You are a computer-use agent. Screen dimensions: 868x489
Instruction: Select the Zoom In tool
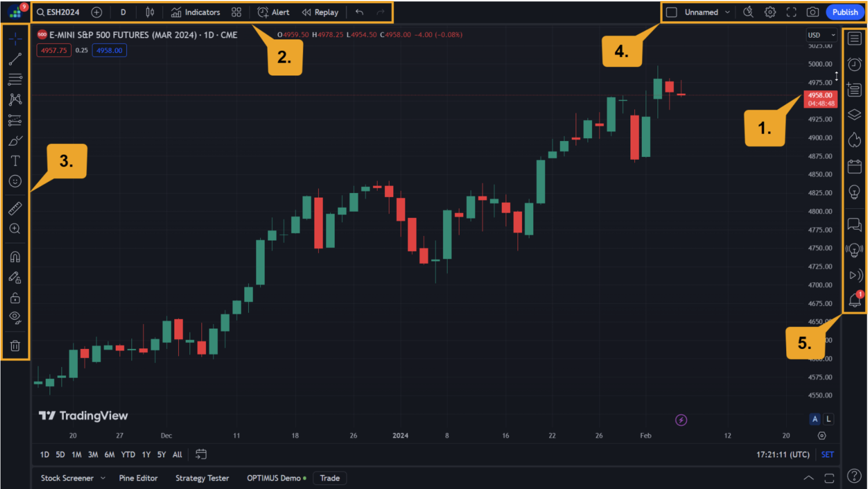point(15,228)
